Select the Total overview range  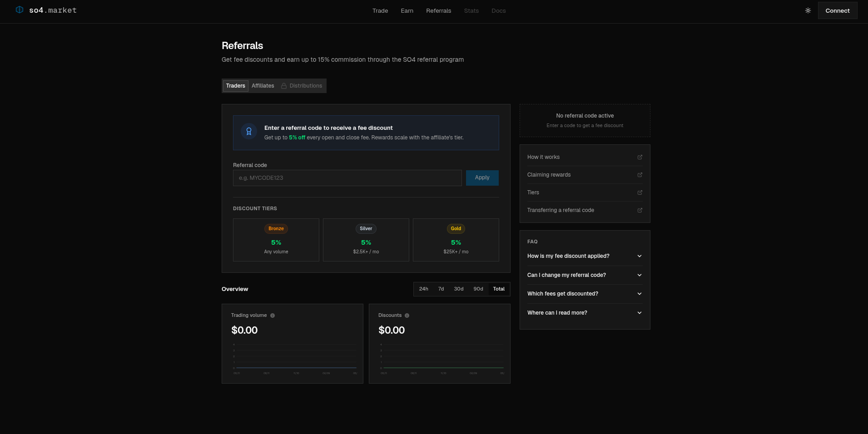499,289
